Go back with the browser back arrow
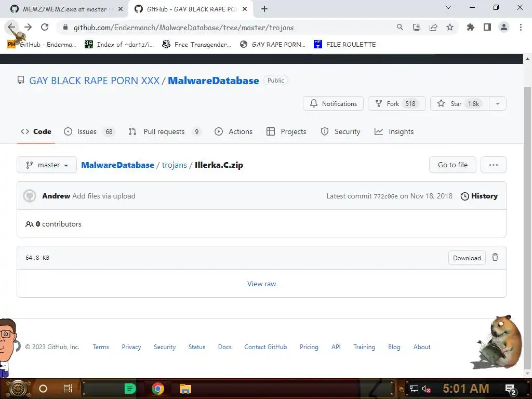 tap(11, 27)
